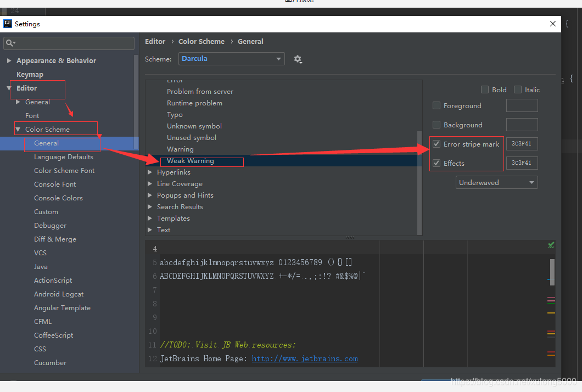Select Unknown symbol attribute
Image resolution: width=582 pixels, height=392 pixels.
pyautogui.click(x=194, y=126)
